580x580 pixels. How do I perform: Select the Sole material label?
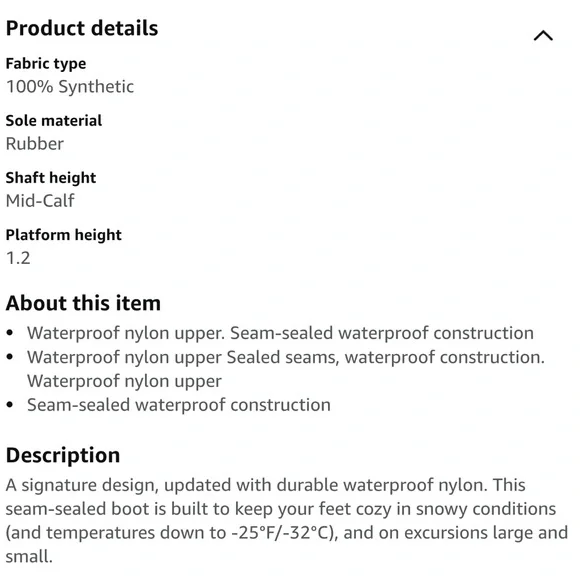point(54,121)
